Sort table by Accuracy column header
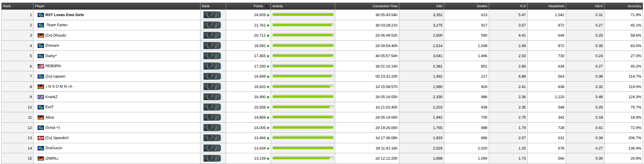This screenshot has height=164, width=644. tap(634, 6)
